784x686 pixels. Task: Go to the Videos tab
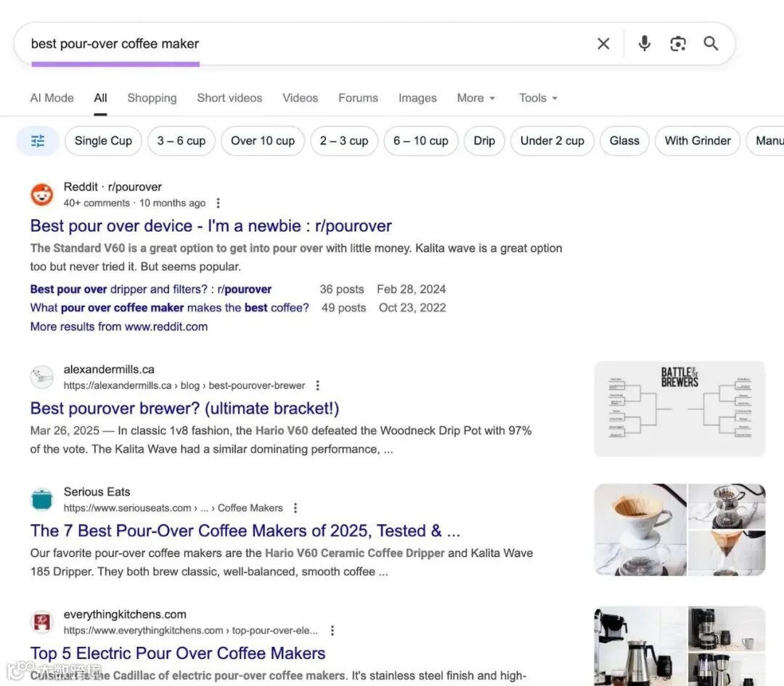pos(300,98)
